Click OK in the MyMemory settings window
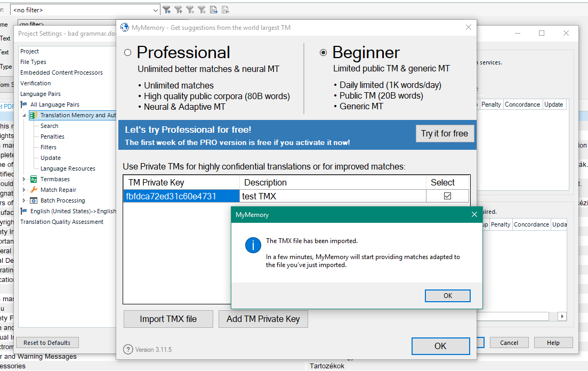This screenshot has width=588, height=371. 441,346
